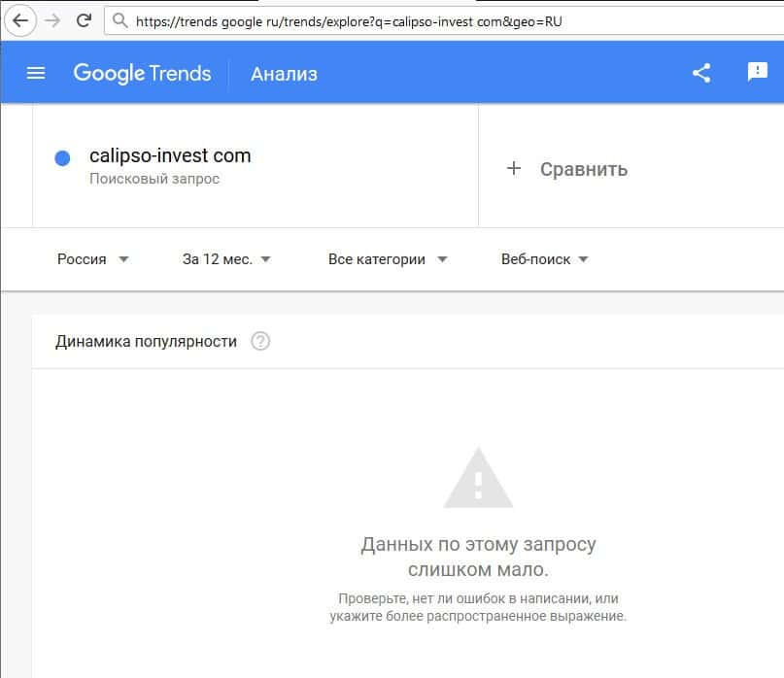Click the browser forward arrow
Viewport: 784px width, 678px height.
pyautogui.click(x=52, y=20)
